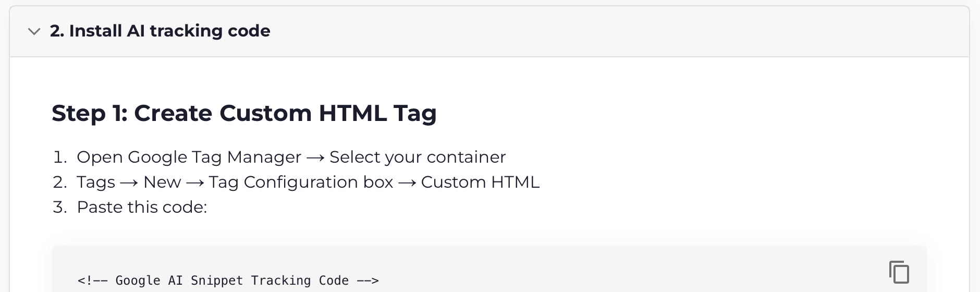Click the arrow between "Tags" and "New"
Screen dimensions: 980x292
coord(129,182)
